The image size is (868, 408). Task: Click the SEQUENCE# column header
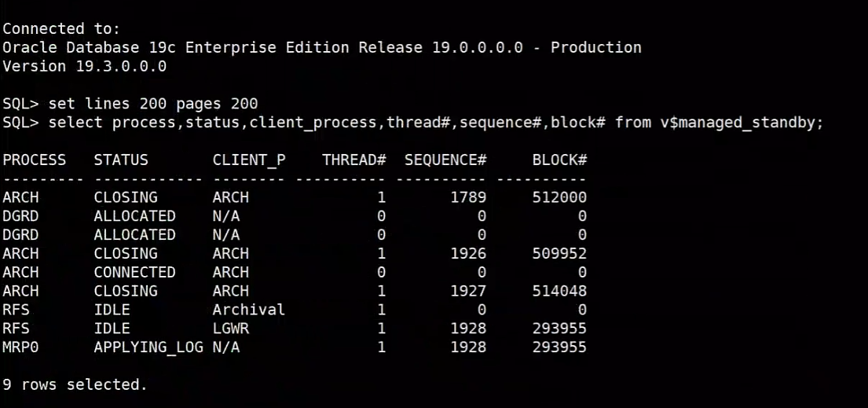[445, 160]
